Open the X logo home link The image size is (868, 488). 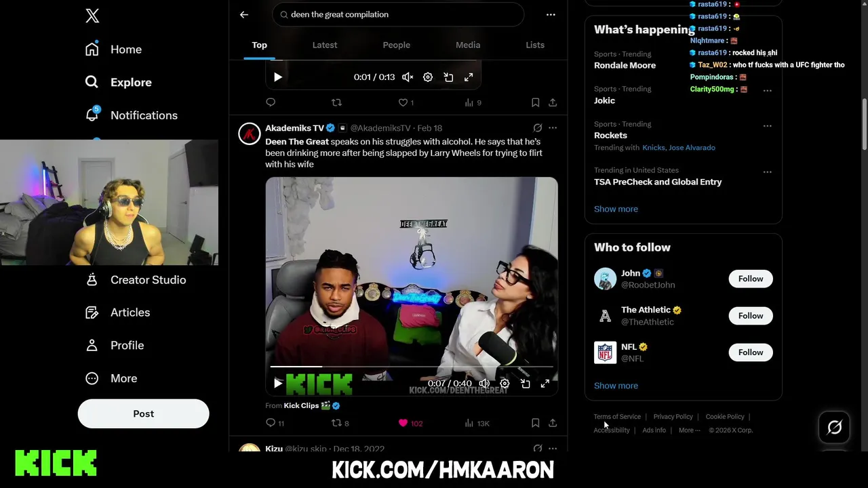pyautogui.click(x=92, y=16)
